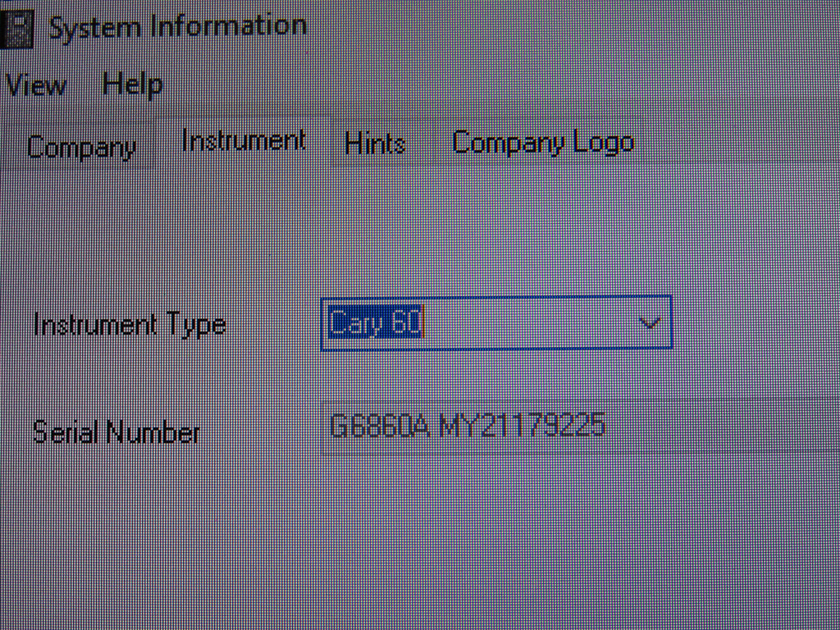The image size is (840, 630).
Task: Switch to the Company Logo tab
Action: coord(543,143)
